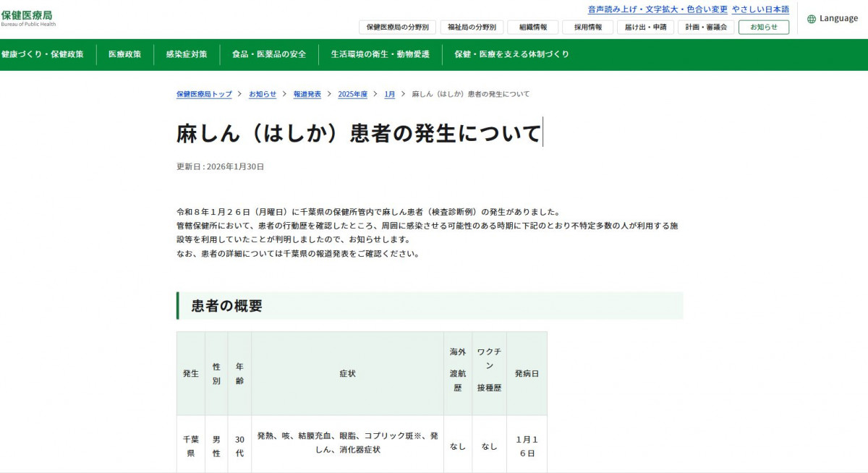The width and height of the screenshot is (868, 473).
Task: Open 医療政策 navigation menu
Action: [124, 54]
